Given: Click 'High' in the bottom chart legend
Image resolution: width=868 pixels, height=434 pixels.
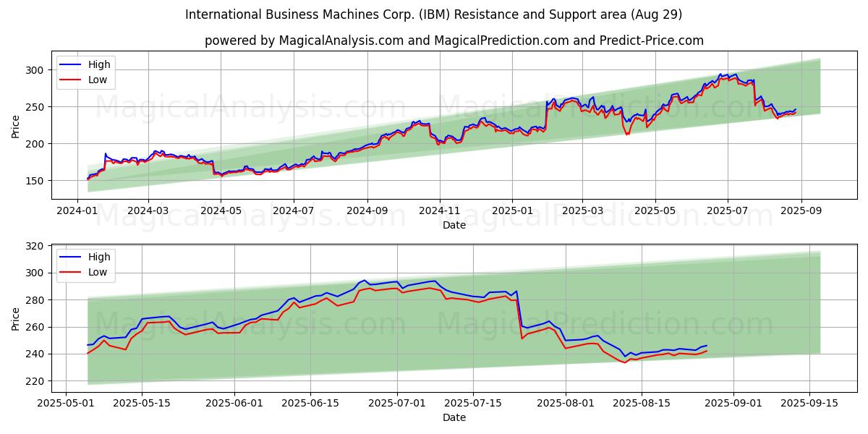Looking at the screenshot, I should pos(100,258).
